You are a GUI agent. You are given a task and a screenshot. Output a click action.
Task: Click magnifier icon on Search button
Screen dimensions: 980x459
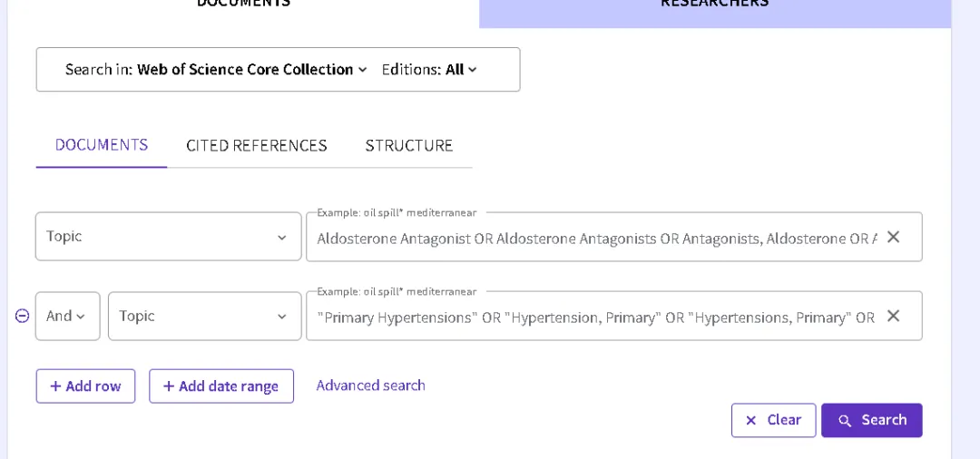[845, 421]
